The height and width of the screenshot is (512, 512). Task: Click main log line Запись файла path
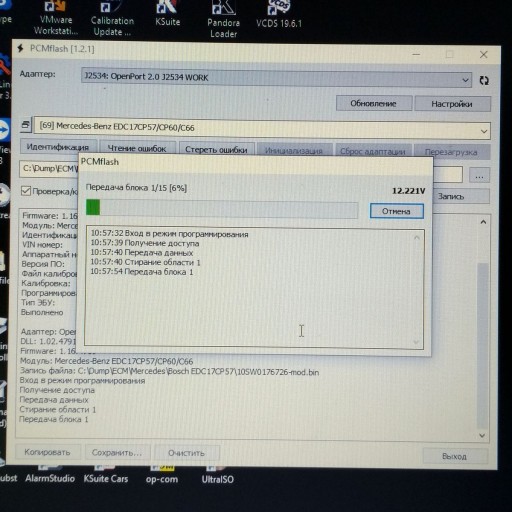pos(169,371)
